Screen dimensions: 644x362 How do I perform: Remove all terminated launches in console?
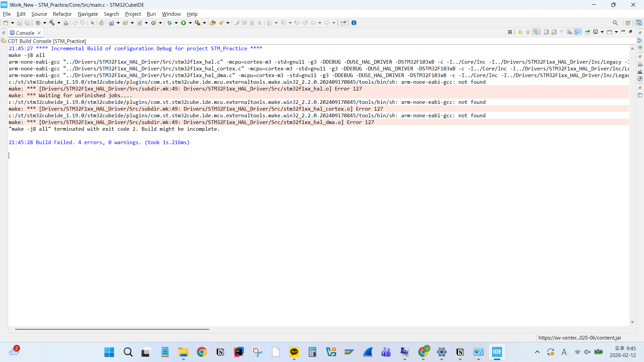pos(510,32)
